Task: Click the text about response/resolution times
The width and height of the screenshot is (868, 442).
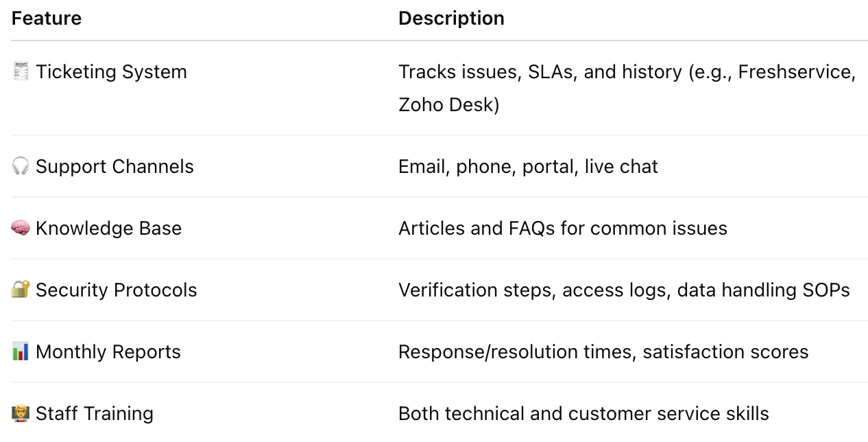Action: 603,351
